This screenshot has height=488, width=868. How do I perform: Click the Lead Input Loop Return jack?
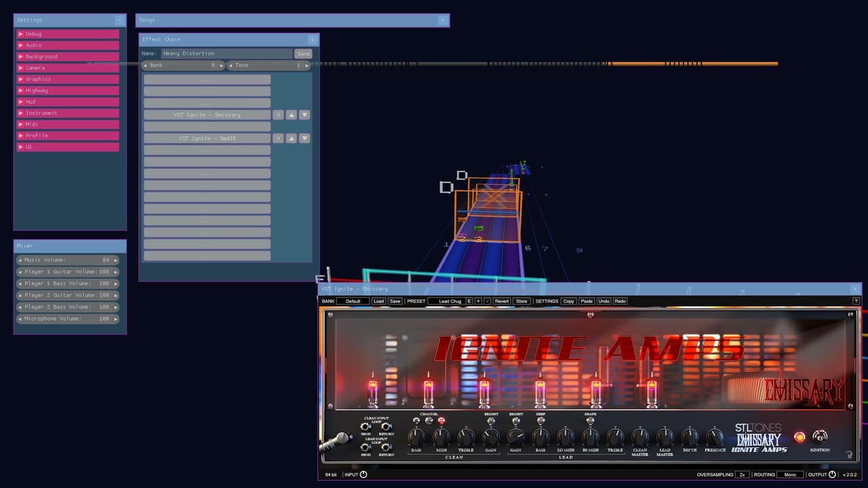tap(386, 447)
